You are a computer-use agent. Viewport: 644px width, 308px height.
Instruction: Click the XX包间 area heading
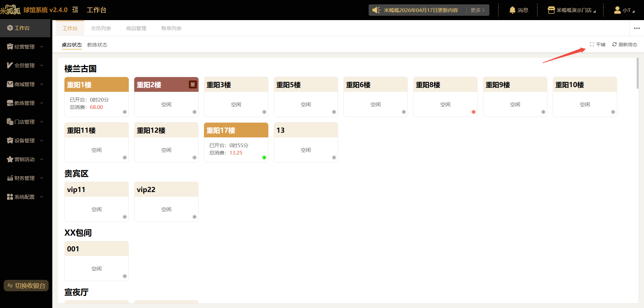point(78,233)
